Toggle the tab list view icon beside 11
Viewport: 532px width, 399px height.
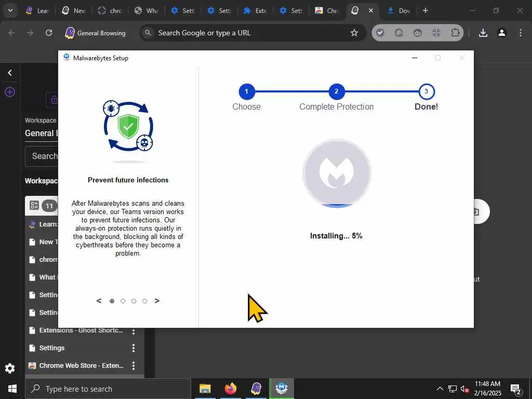pyautogui.click(x=34, y=205)
